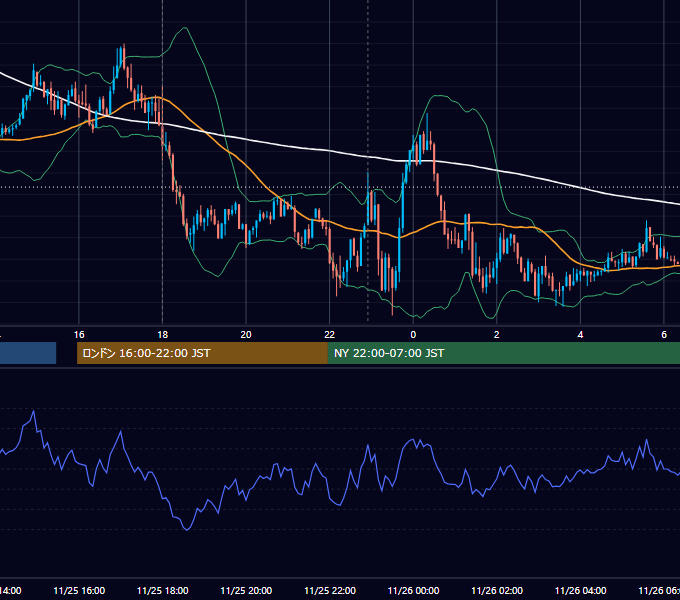Click the 11/26 04:00 date label

581,591
